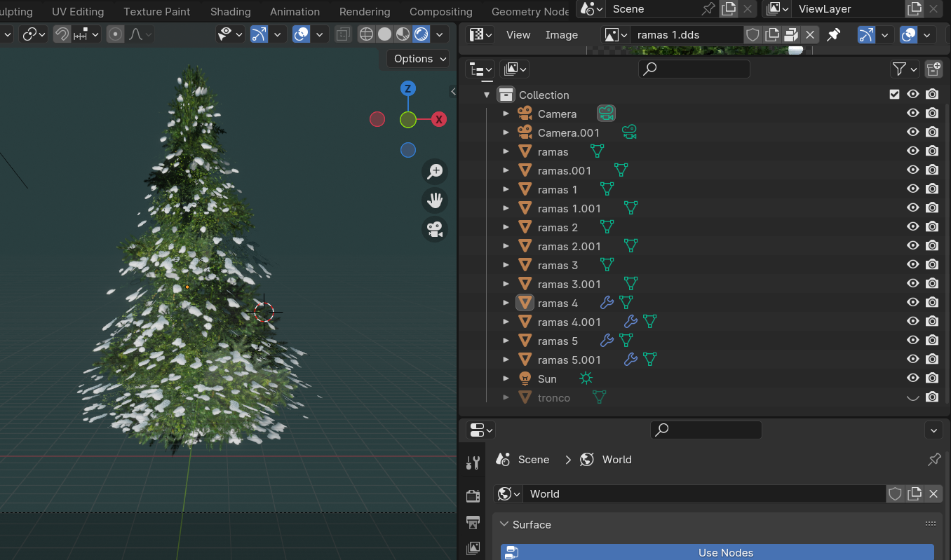Toggle Collection visibility eye icon
The width and height of the screenshot is (951, 560).
[912, 95]
